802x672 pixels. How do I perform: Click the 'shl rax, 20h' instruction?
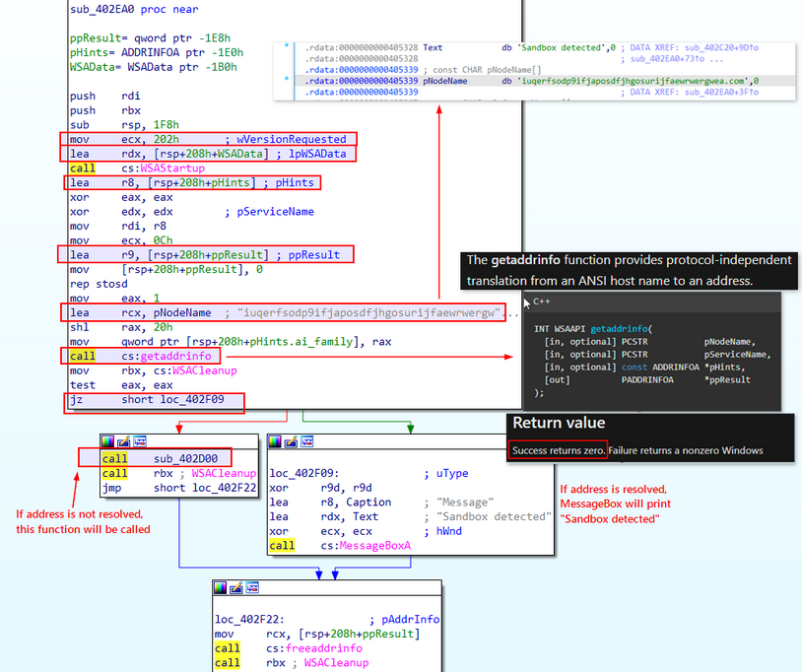coord(121,327)
